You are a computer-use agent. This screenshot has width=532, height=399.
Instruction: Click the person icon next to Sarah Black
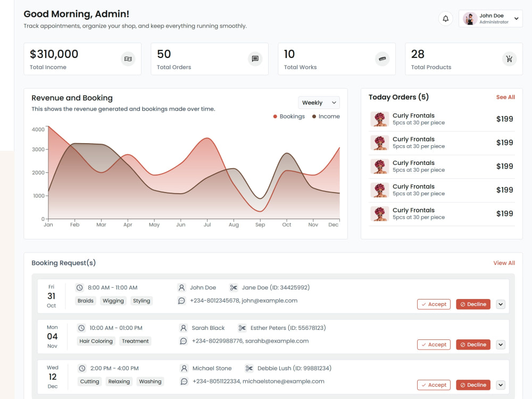click(x=183, y=328)
